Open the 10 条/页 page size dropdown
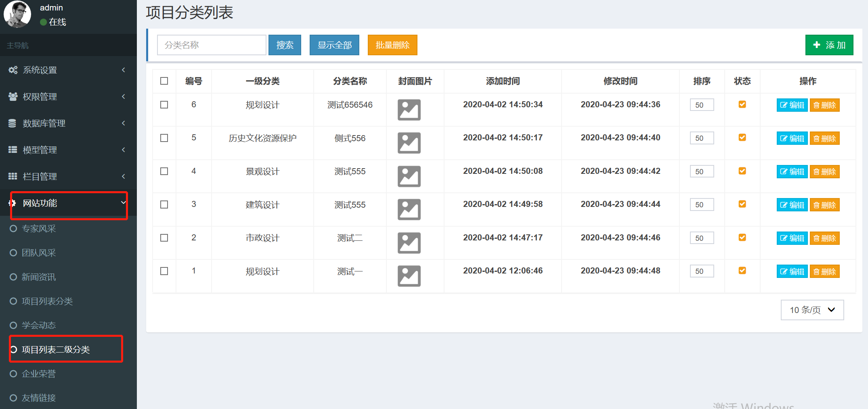This screenshot has width=868, height=409. click(x=812, y=310)
